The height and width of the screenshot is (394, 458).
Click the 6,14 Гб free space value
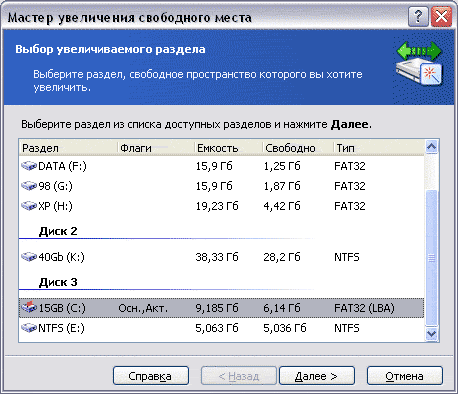coord(282,308)
